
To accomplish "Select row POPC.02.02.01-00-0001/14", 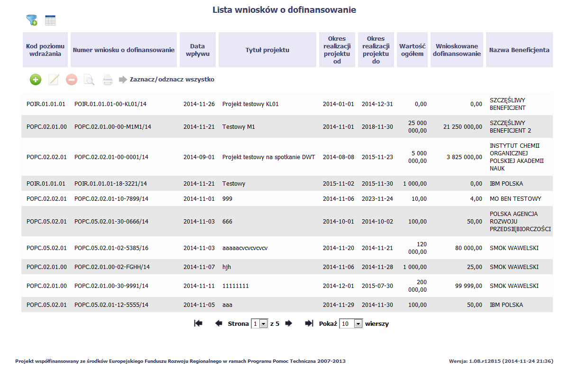I will click(x=287, y=157).
